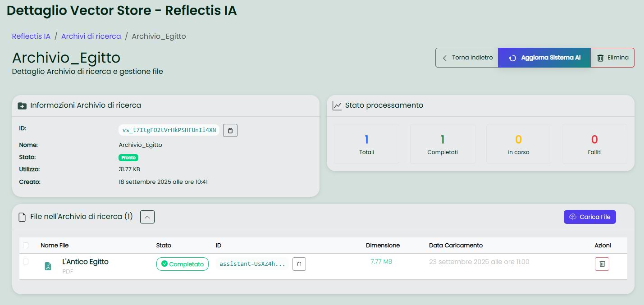Screen dimensions: 644x305
Task: Open the Carica File upload button
Action: coord(589,217)
